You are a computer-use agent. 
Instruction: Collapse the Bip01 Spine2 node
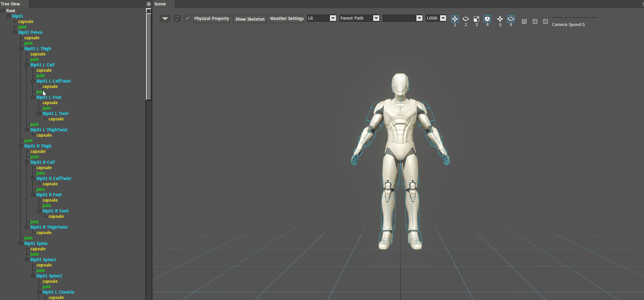[33, 276]
